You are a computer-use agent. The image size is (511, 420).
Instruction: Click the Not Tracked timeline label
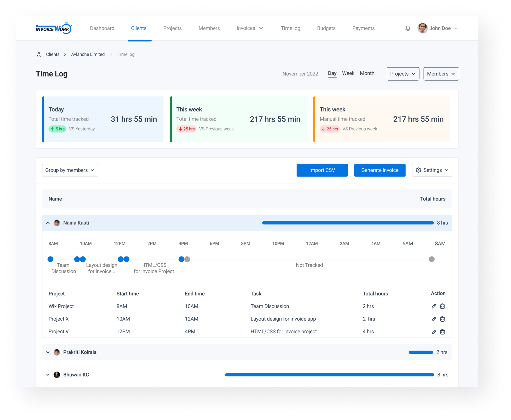[x=309, y=265]
